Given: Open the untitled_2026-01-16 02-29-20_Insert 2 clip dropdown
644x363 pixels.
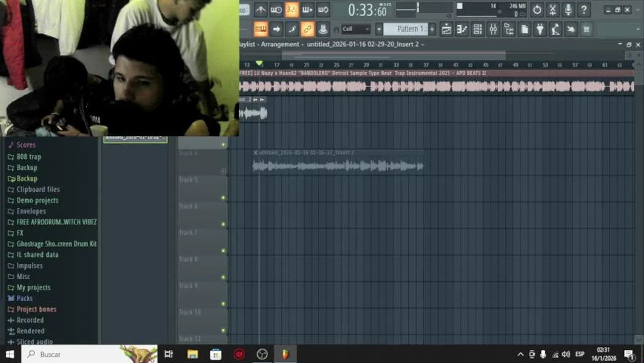Looking at the screenshot, I should (365, 44).
